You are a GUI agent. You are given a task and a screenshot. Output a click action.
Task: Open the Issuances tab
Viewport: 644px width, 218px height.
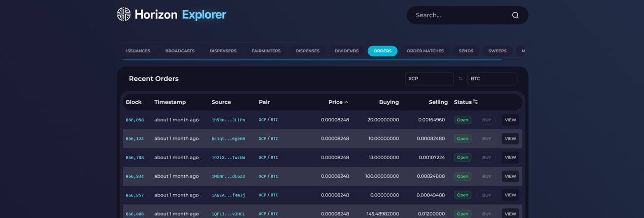click(138, 51)
